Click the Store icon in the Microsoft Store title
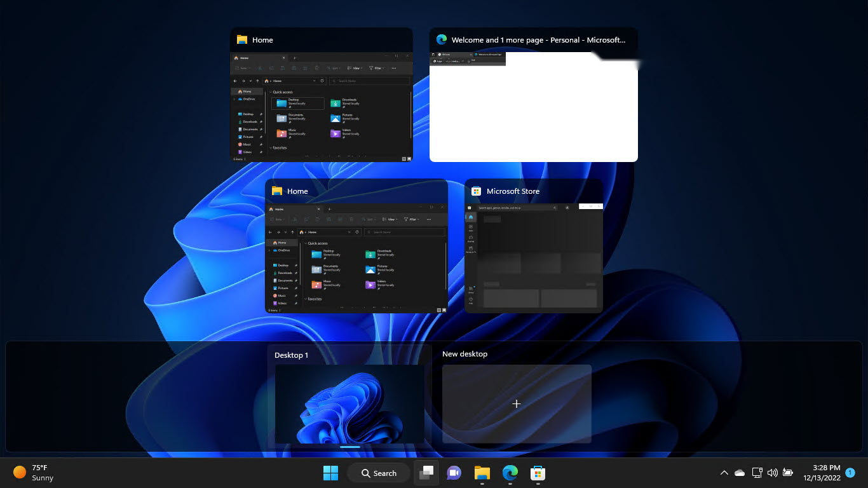Screen dimensions: 868x488 point(476,191)
